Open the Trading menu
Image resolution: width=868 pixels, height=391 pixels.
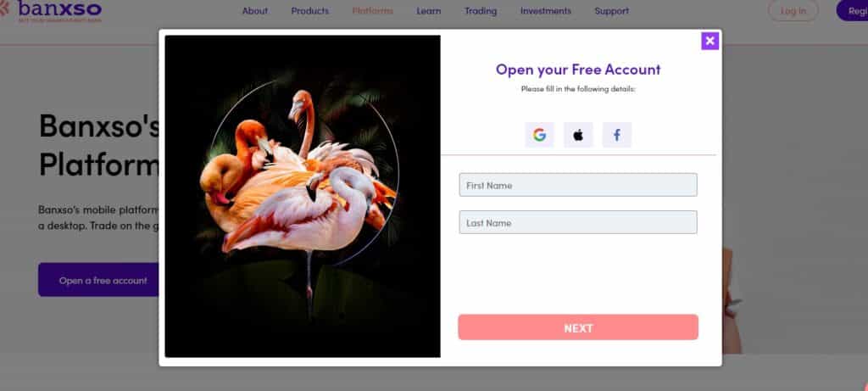(481, 11)
